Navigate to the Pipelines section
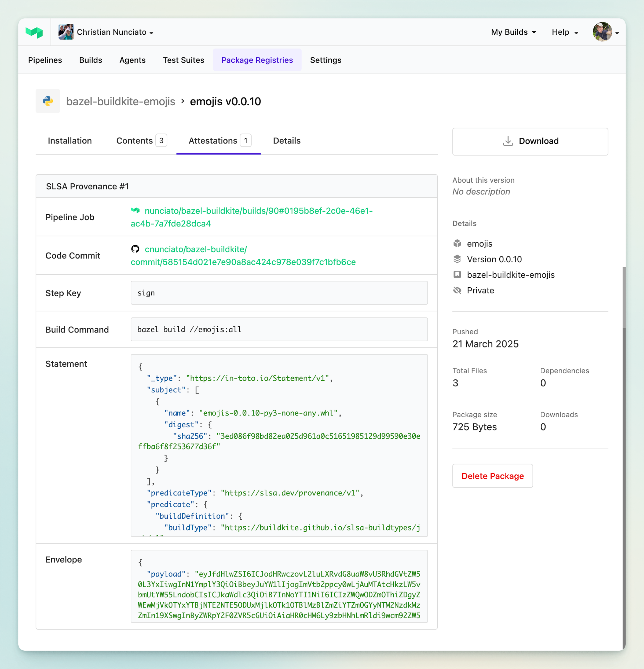The image size is (644, 669). point(45,60)
